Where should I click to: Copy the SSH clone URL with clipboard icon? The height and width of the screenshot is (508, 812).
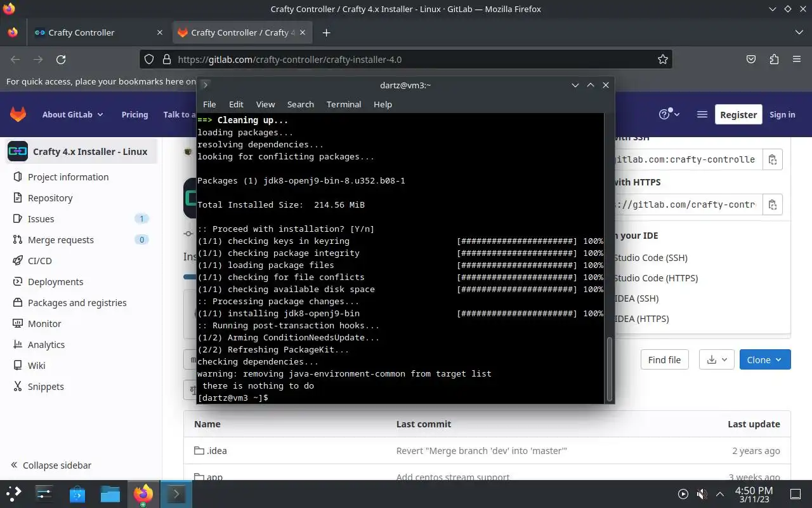point(772,159)
